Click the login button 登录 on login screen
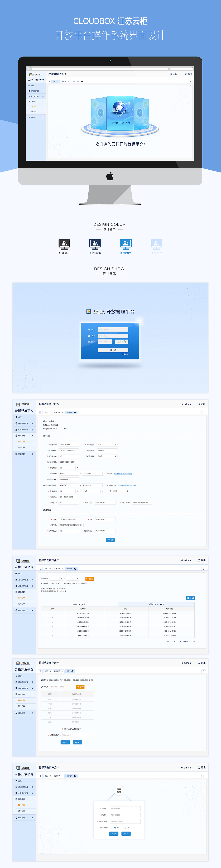 click(x=113, y=350)
